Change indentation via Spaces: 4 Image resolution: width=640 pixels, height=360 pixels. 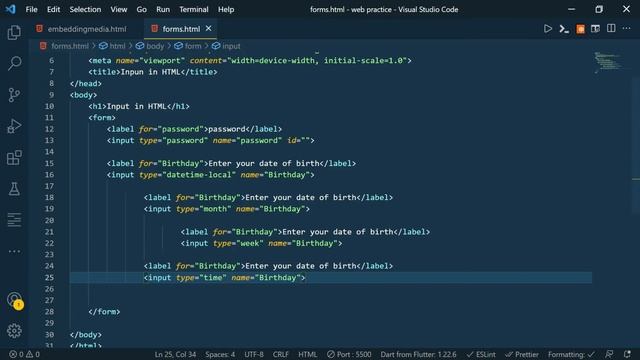click(x=220, y=354)
